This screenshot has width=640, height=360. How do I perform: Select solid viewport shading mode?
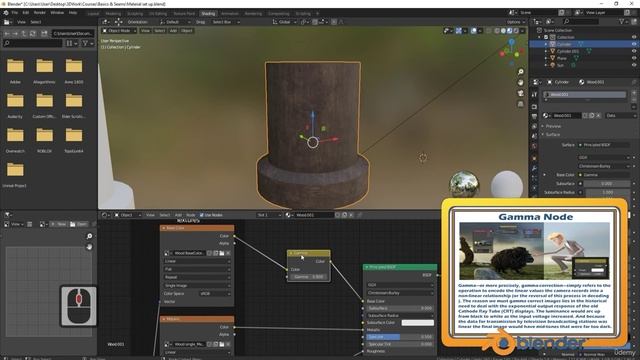point(503,31)
